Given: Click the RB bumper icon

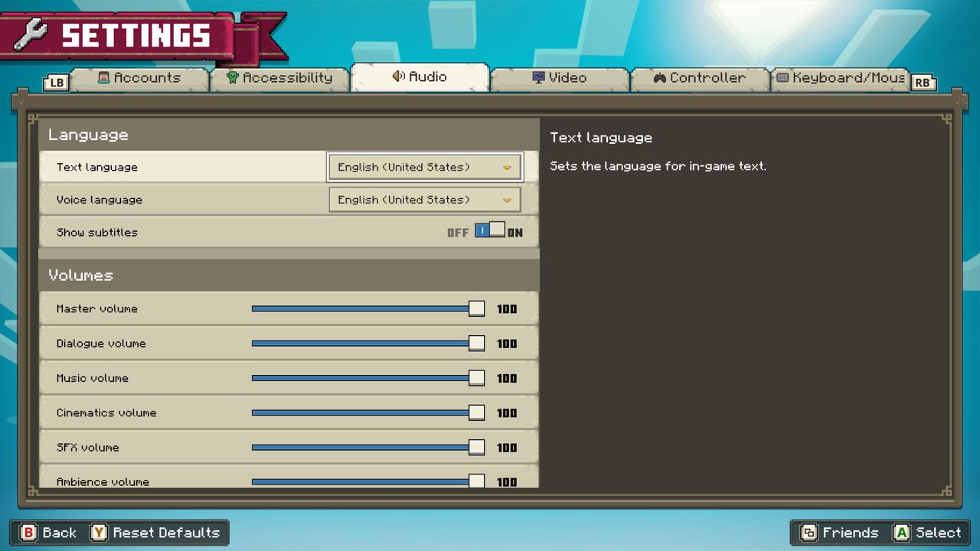Looking at the screenshot, I should (x=923, y=83).
